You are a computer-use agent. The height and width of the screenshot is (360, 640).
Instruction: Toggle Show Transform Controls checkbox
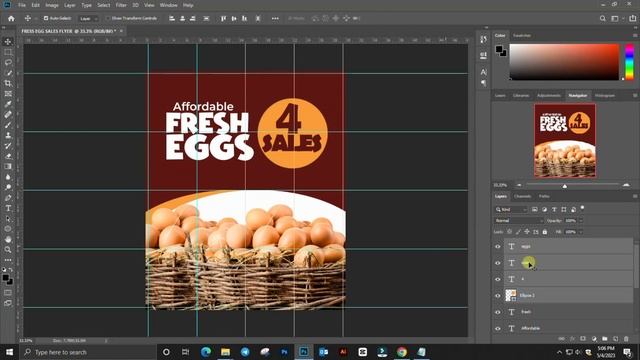[108, 18]
